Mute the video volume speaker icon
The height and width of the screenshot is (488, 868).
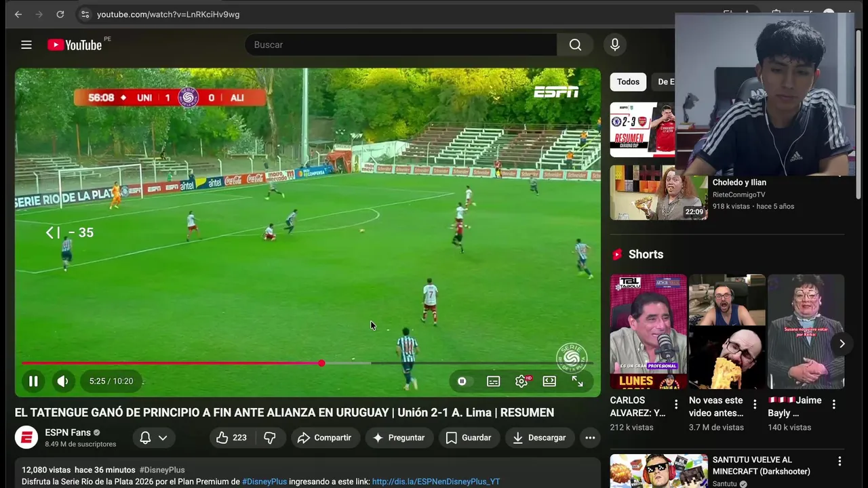click(62, 381)
